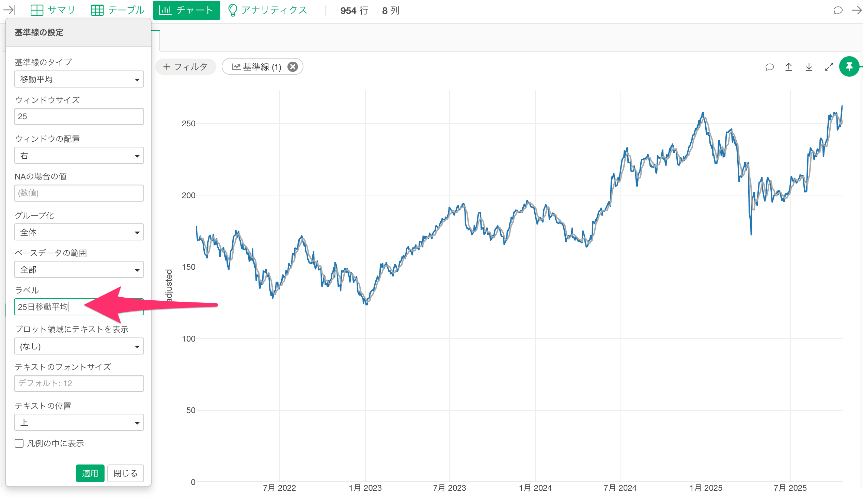This screenshot has width=863, height=504.
Task: Click the 適用 button
Action: click(x=90, y=473)
